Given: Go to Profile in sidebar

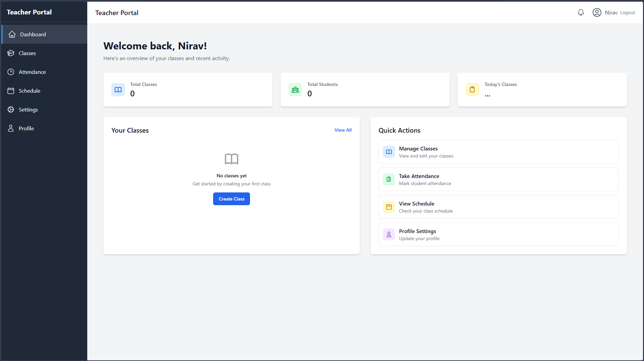Looking at the screenshot, I should 26,128.
